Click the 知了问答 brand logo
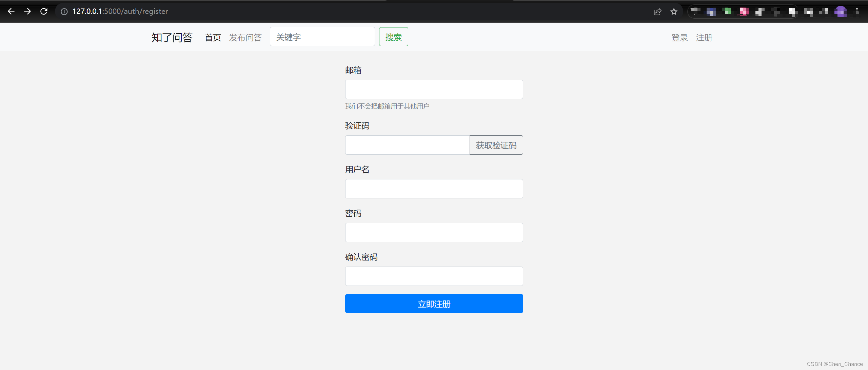The image size is (868, 370). click(172, 37)
